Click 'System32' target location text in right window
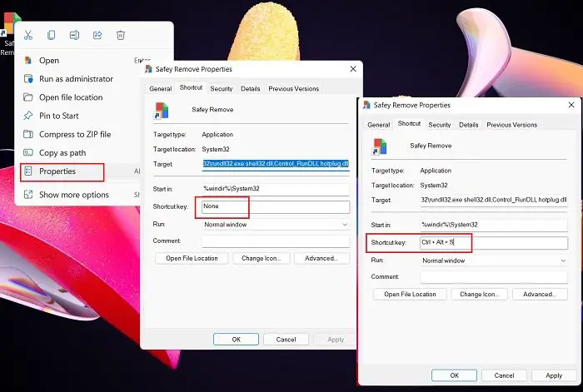Image resolution: width=583 pixels, height=392 pixels. [434, 186]
